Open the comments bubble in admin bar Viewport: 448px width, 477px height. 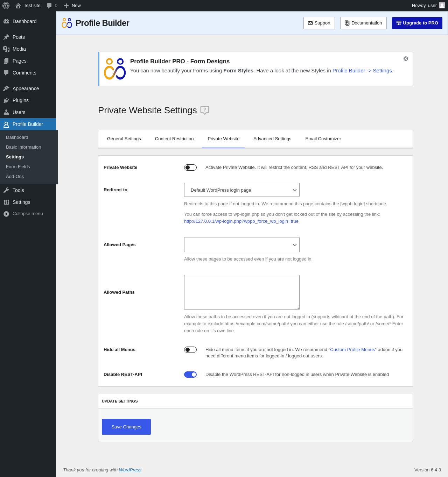(49, 6)
